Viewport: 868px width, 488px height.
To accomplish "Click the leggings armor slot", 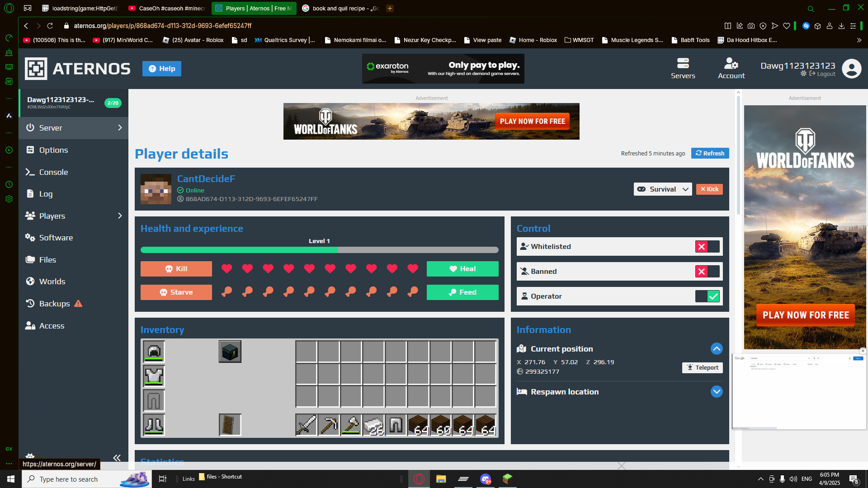I will point(154,400).
